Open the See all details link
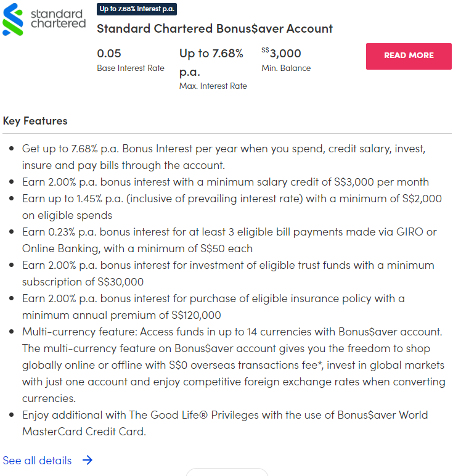The image size is (453, 476). [x=38, y=461]
